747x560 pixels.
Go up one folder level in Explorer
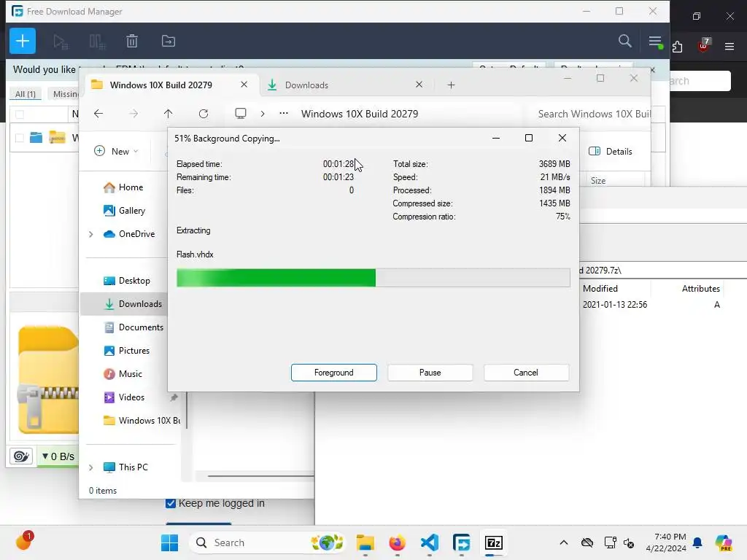click(x=169, y=114)
